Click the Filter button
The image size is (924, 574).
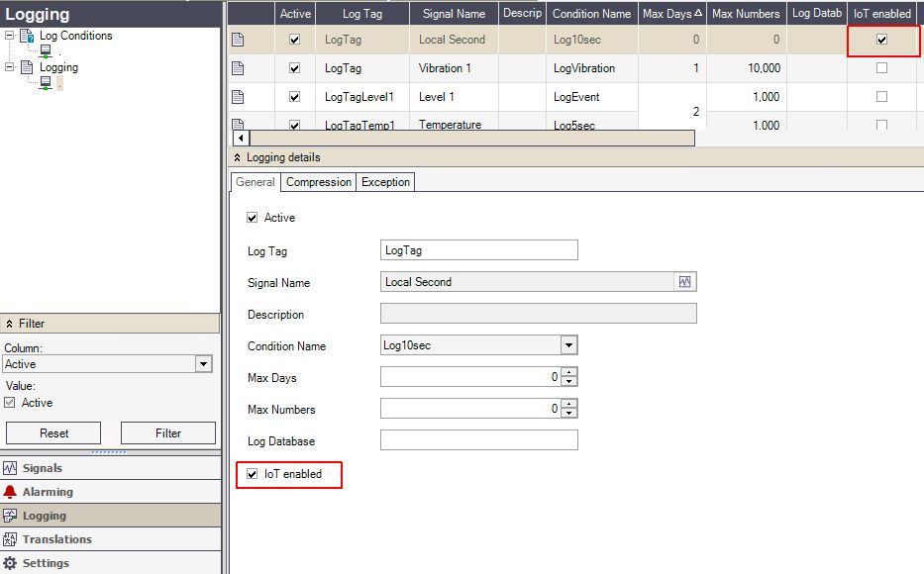pos(168,433)
